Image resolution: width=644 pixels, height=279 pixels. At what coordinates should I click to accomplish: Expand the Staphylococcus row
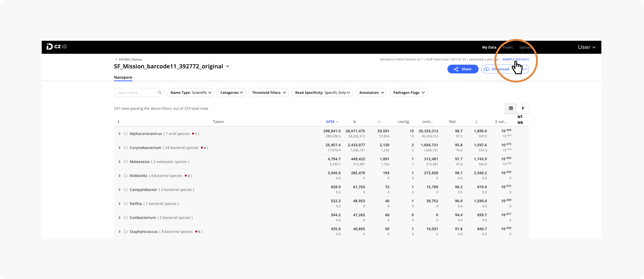coord(120,231)
